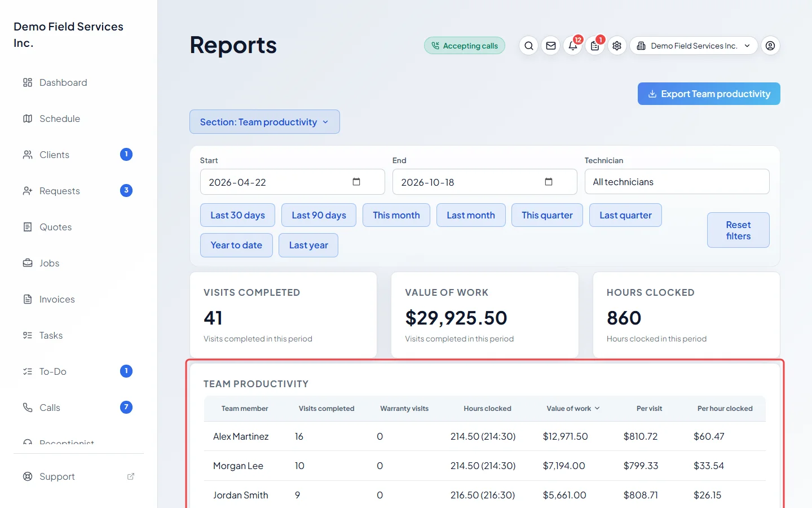The width and height of the screenshot is (812, 508).
Task: Click the external link icon beside Support
Action: click(131, 476)
